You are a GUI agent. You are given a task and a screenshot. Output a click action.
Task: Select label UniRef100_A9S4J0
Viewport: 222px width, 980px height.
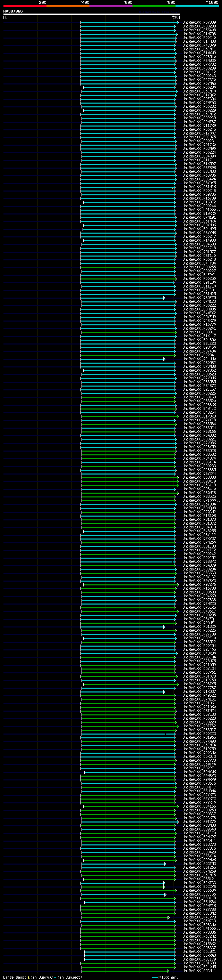point(199,489)
